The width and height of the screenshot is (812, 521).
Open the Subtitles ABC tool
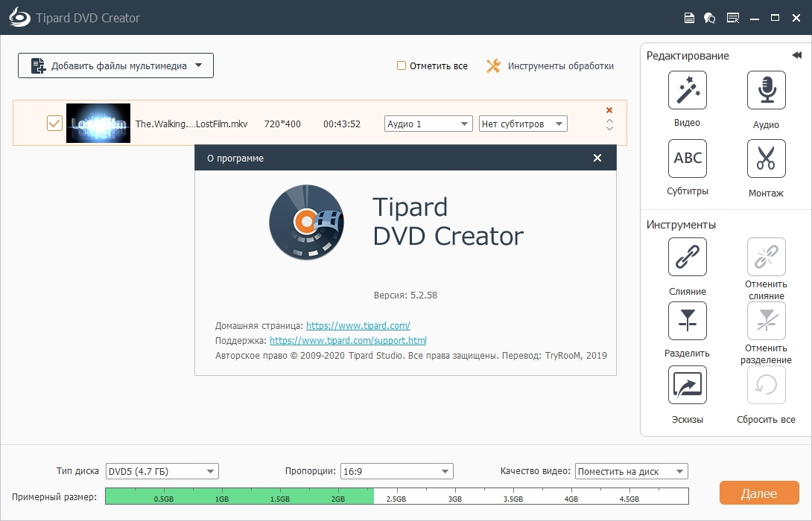(x=687, y=159)
